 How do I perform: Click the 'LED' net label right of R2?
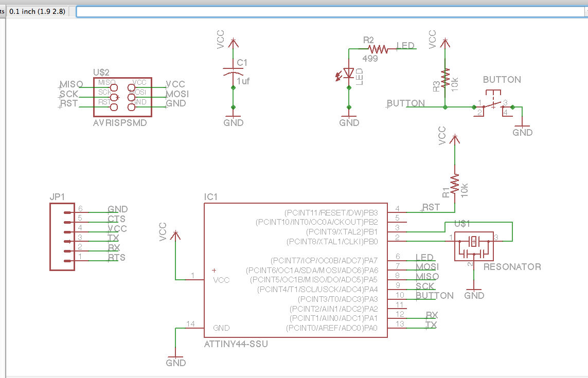(x=405, y=45)
